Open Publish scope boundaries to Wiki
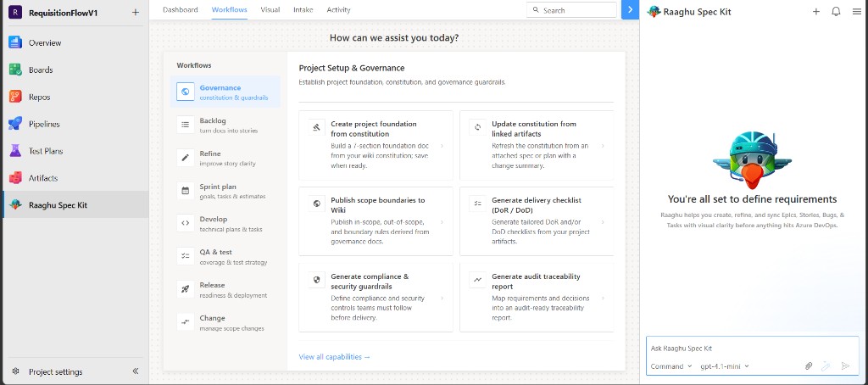The width and height of the screenshot is (868, 385). click(x=376, y=221)
